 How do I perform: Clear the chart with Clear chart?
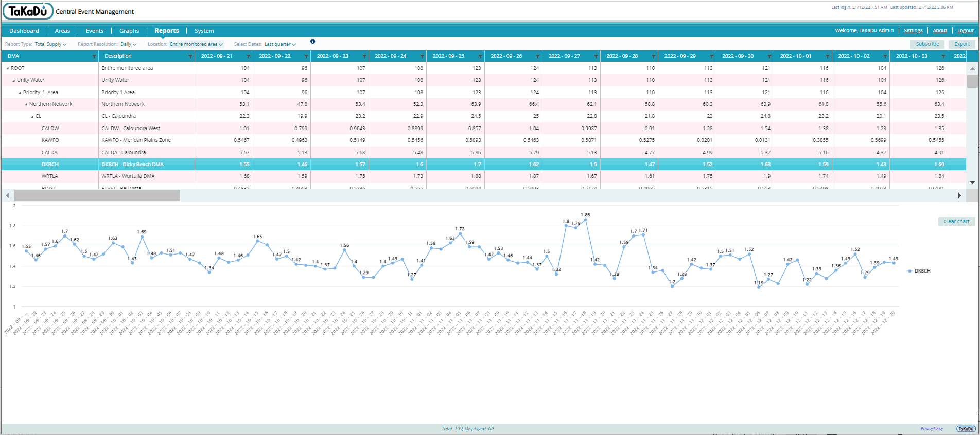(956, 222)
